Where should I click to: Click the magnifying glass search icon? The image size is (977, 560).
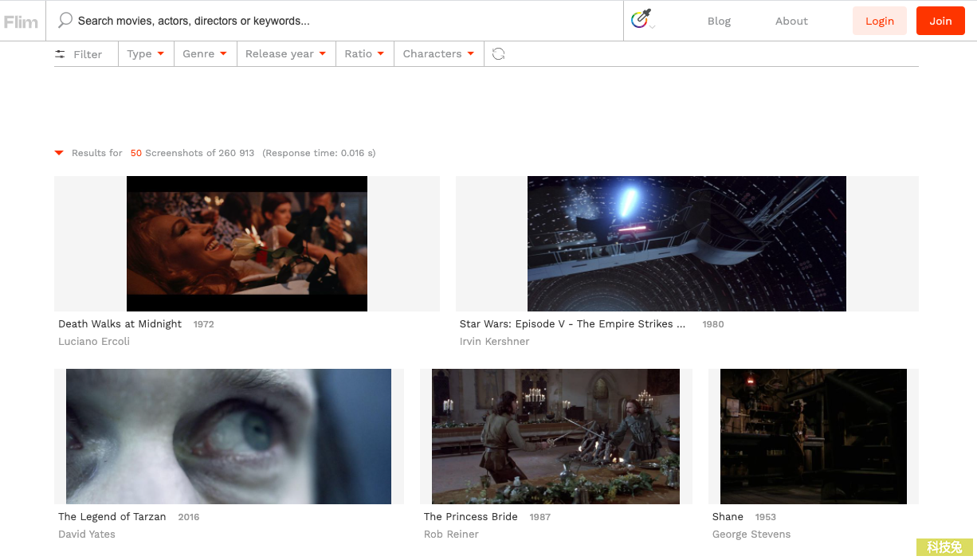[65, 20]
